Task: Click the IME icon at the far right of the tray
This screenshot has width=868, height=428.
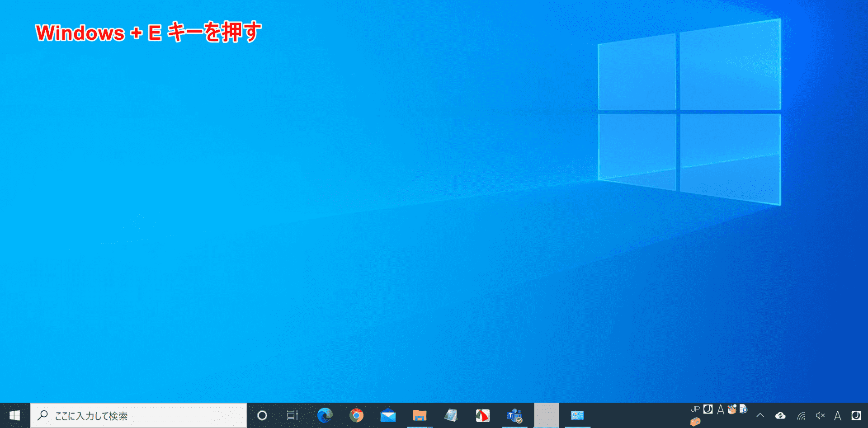Action: pos(856,415)
